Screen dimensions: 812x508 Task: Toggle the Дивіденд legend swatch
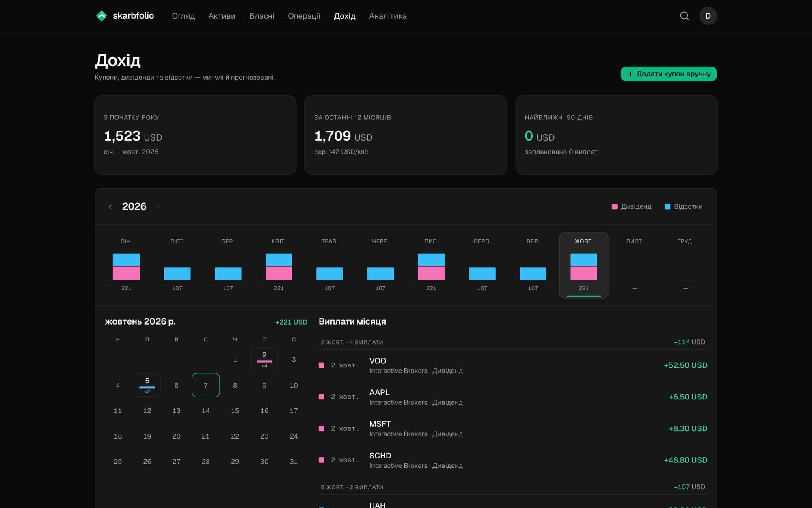614,207
